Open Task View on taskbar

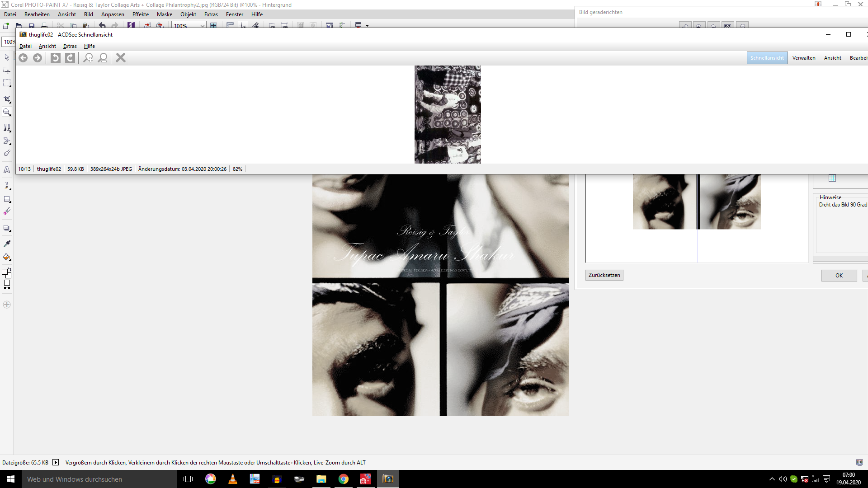[188, 479]
